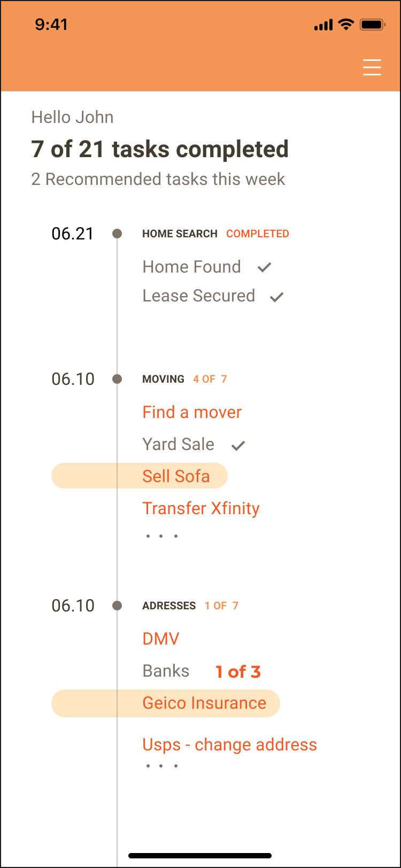Open the highlighted Sell Sofa task
The height and width of the screenshot is (868, 401).
pyautogui.click(x=140, y=476)
